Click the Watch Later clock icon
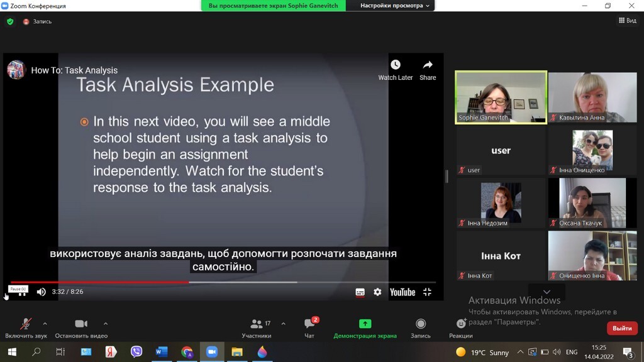644x362 pixels. tap(395, 65)
